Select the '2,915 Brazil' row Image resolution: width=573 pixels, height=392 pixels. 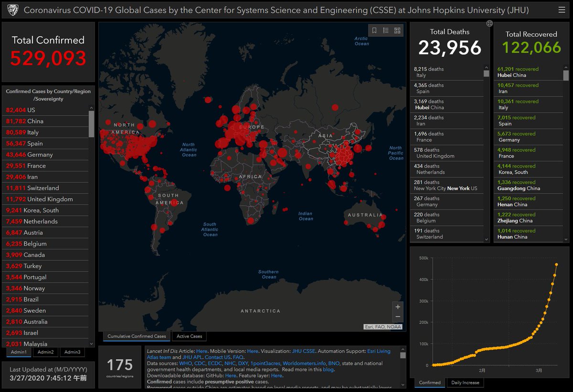click(x=45, y=299)
